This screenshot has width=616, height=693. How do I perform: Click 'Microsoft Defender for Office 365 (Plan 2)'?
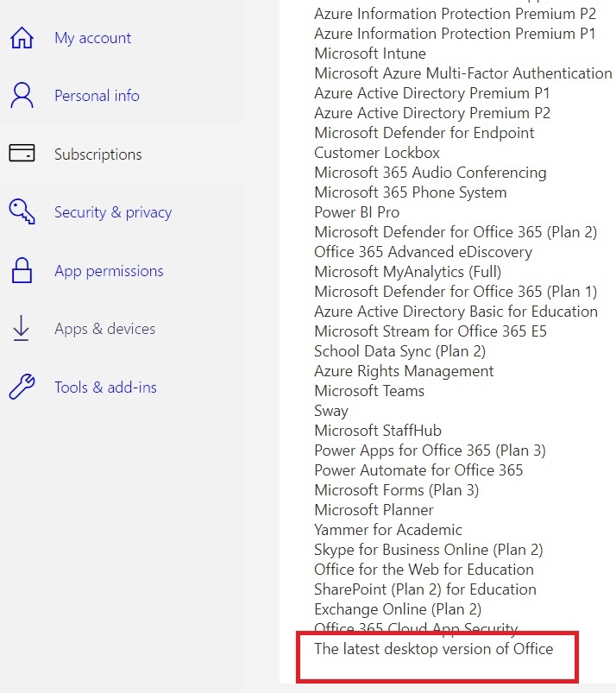click(456, 232)
